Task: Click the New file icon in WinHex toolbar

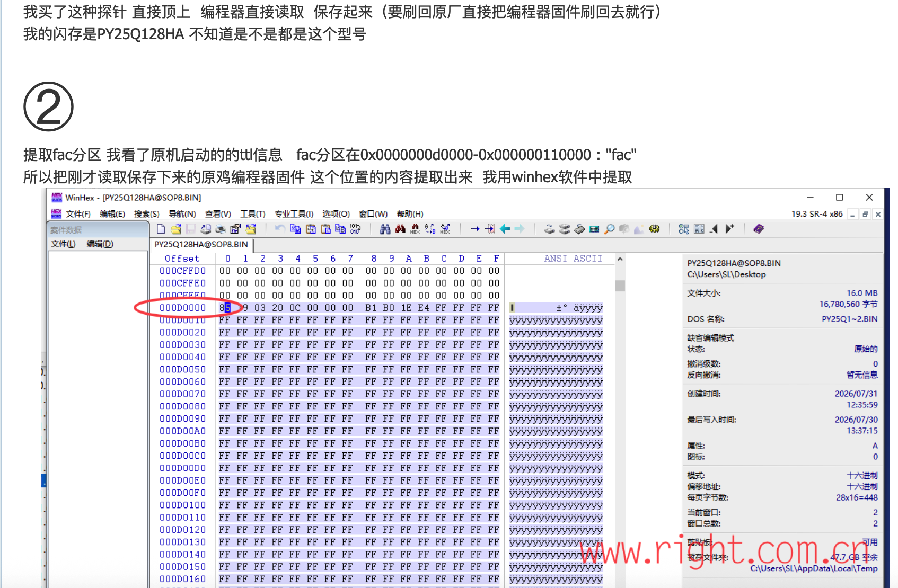Action: [161, 229]
